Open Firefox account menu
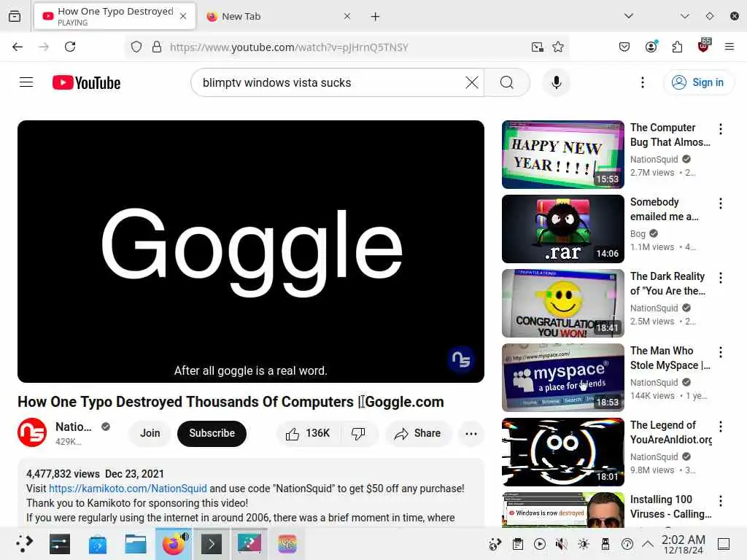Viewport: 747px width, 560px height. click(651, 46)
